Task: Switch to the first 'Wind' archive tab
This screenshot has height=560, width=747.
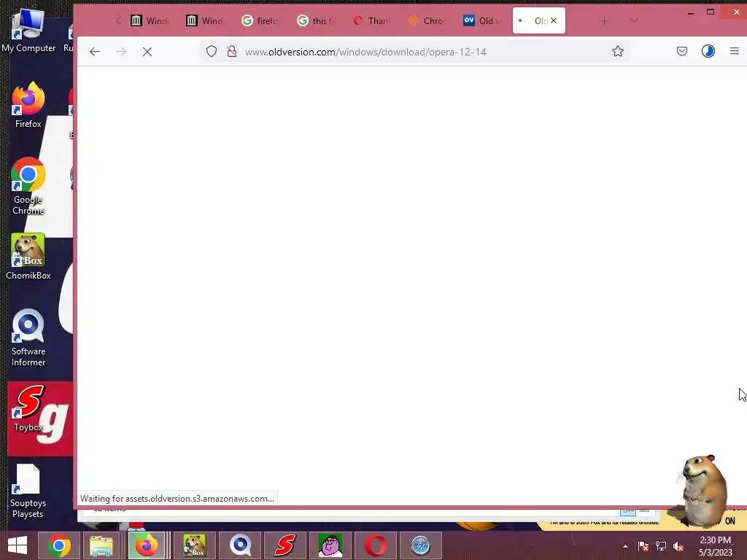Action: coord(150,20)
